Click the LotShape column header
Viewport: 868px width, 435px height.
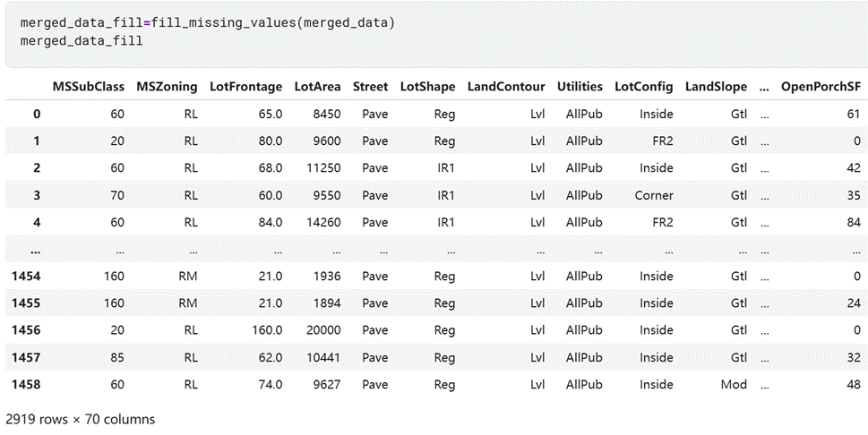coord(427,87)
